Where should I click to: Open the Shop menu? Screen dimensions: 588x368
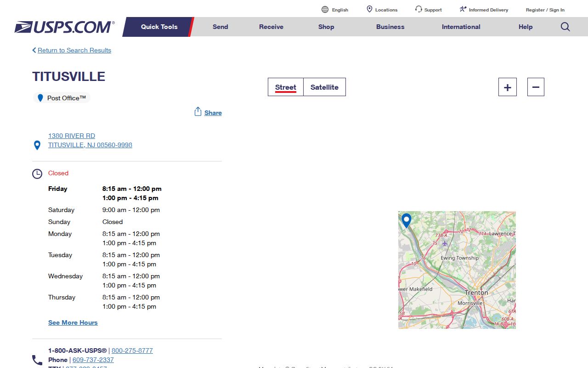pyautogui.click(x=326, y=27)
